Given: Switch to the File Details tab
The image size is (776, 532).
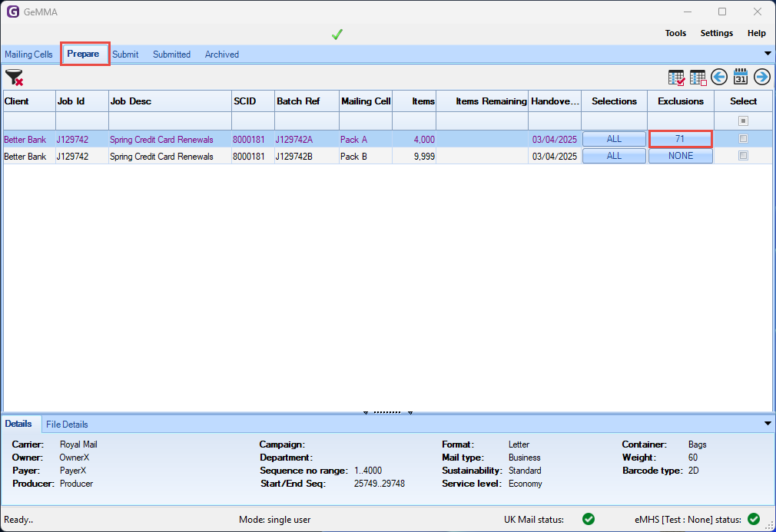Looking at the screenshot, I should pyautogui.click(x=67, y=425).
